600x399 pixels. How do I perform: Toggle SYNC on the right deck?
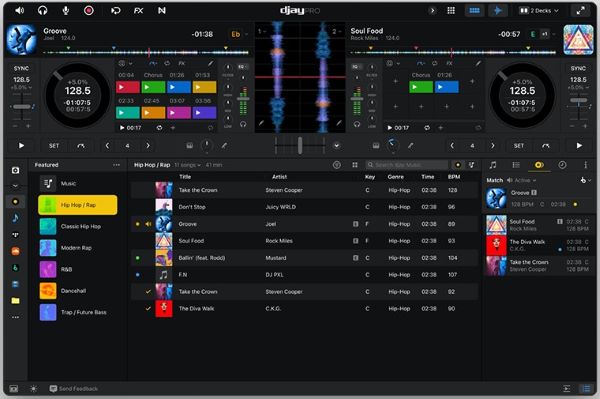click(x=578, y=68)
